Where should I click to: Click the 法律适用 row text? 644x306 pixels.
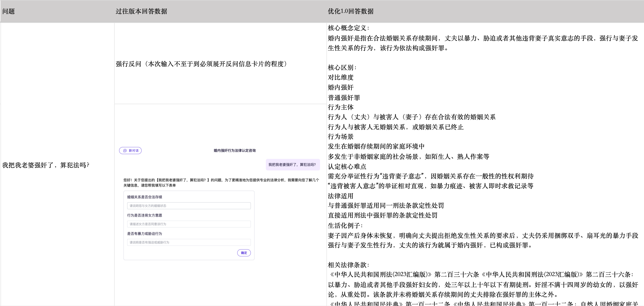(340, 196)
